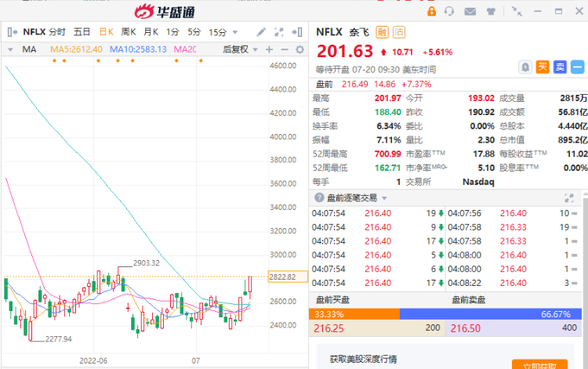Click the 交易所 Nasdaq value
This screenshot has height=369, width=588.
click(x=478, y=182)
